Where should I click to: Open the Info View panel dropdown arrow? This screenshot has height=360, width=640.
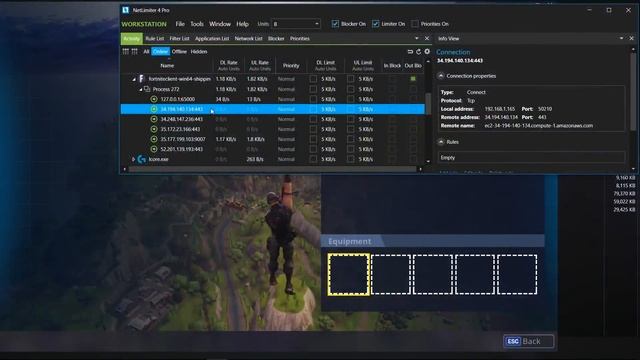(x=622, y=38)
